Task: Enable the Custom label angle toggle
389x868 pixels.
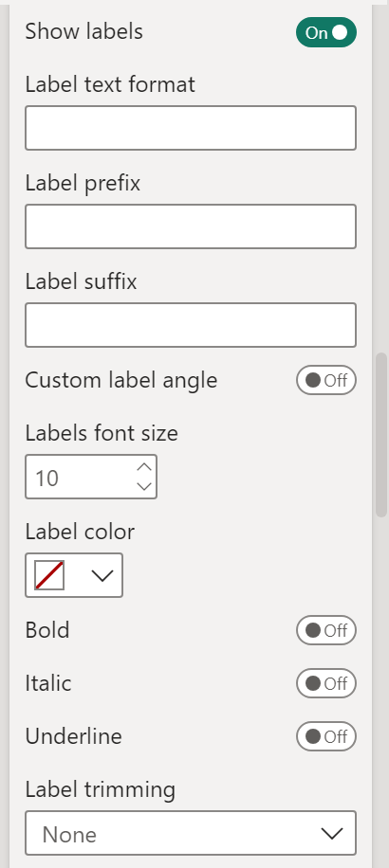Action: click(325, 380)
